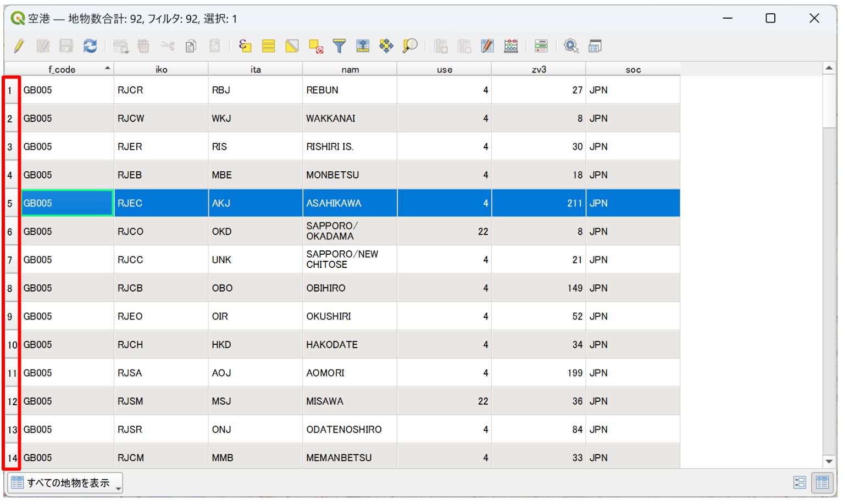Open select features by expression
The height and width of the screenshot is (504, 843).
coord(245,46)
